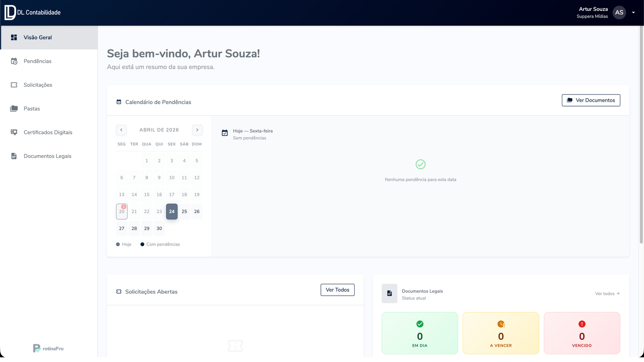Select April 25 in the calendar
Viewport: 644px width, 362px height.
[184, 212]
